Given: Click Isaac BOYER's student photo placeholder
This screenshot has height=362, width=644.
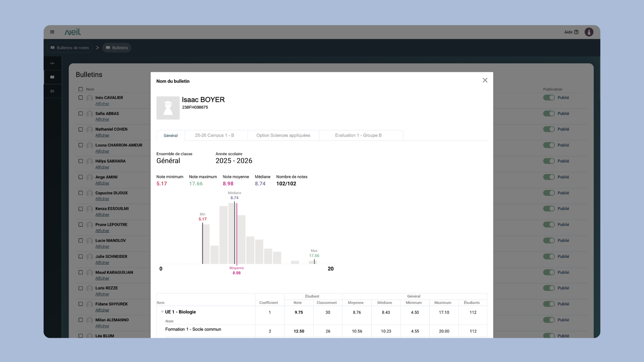Looking at the screenshot, I should 168,108.
